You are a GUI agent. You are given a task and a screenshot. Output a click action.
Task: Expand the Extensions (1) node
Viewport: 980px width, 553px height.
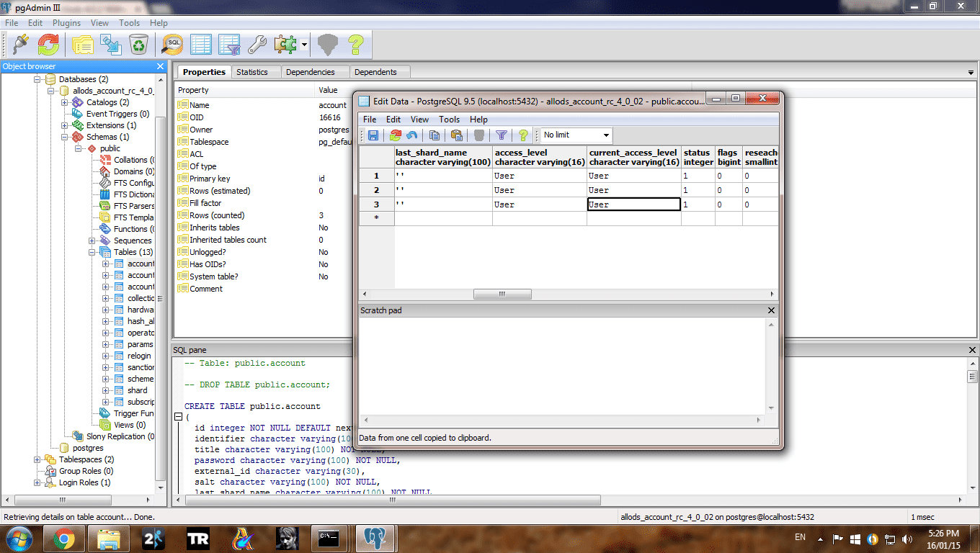pos(65,125)
